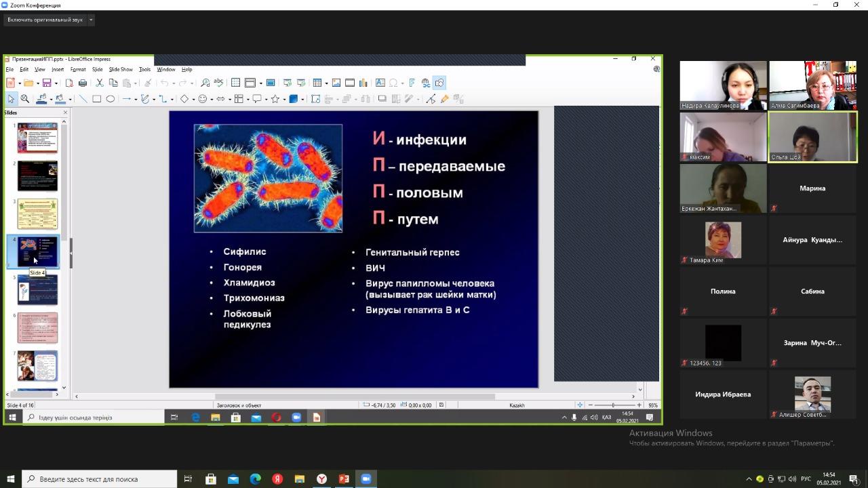The image size is (868, 488).
Task: Click the Insert Image icon
Action: (x=336, y=83)
